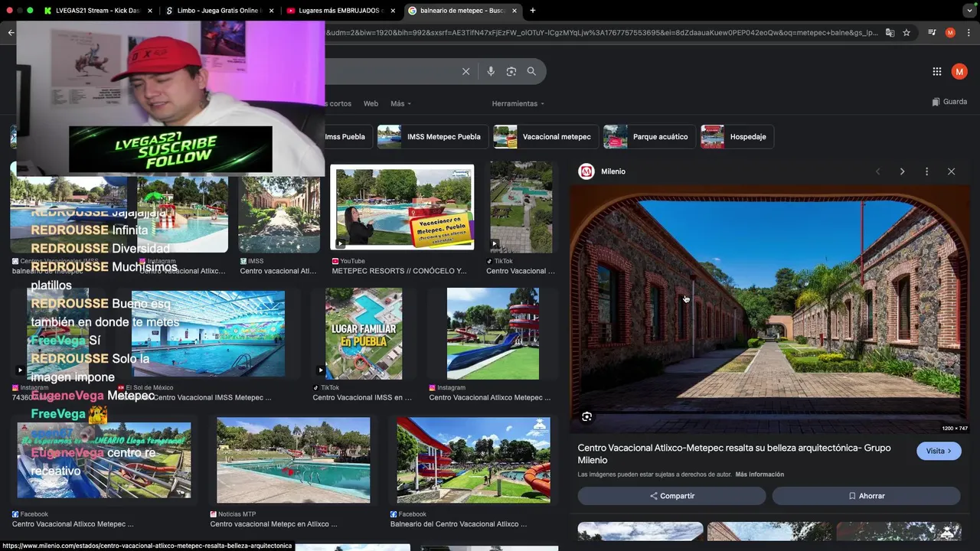Open the Chrome three-dot menu
The width and height of the screenshot is (980, 551).
(969, 33)
